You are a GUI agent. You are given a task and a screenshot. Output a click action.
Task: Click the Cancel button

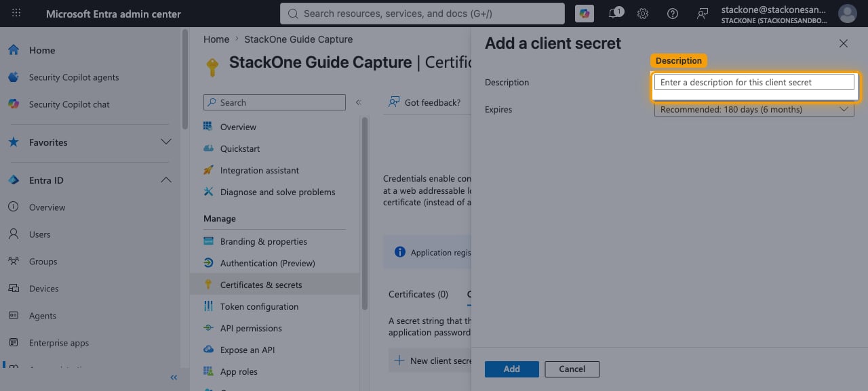click(572, 369)
